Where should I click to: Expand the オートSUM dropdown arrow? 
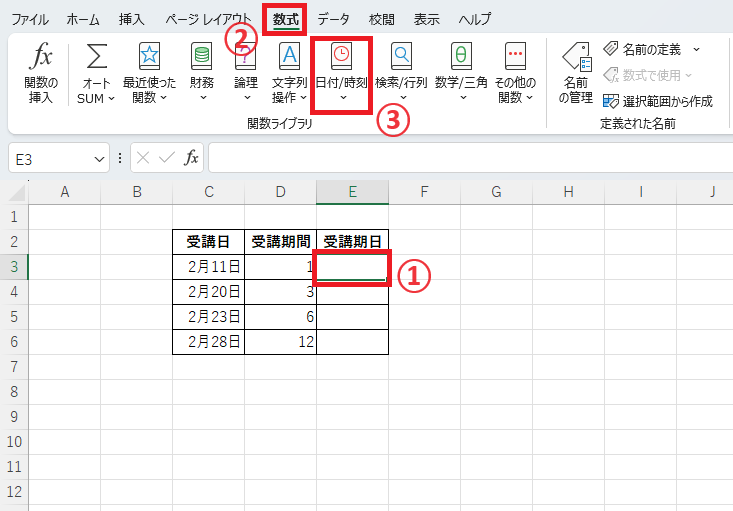point(111,99)
